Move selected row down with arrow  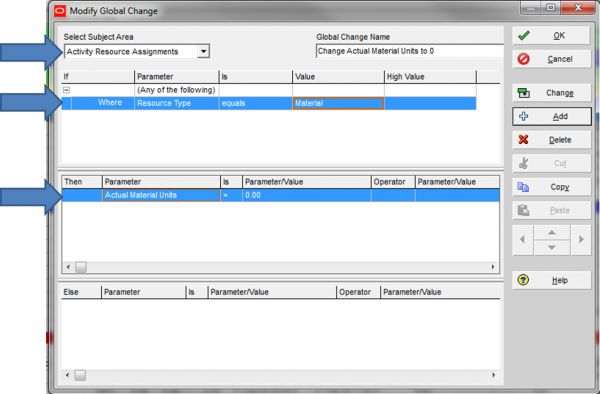click(x=552, y=247)
